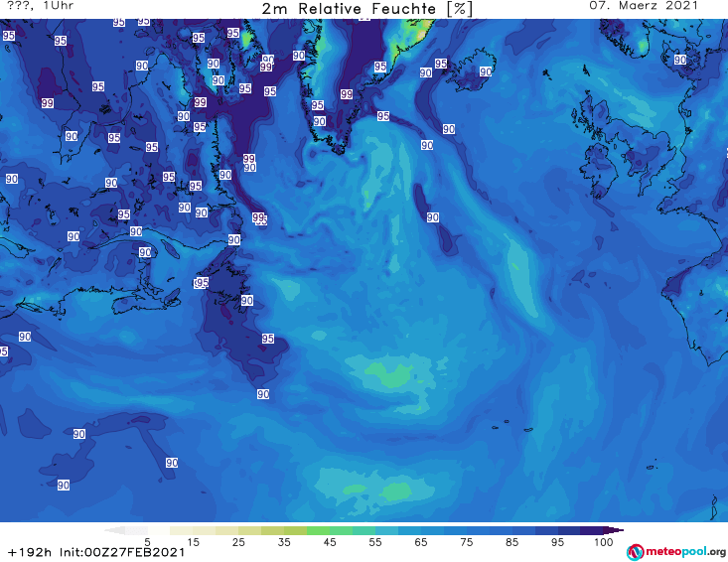Click the title "2m Relative Feuchte [%]"

click(x=367, y=9)
